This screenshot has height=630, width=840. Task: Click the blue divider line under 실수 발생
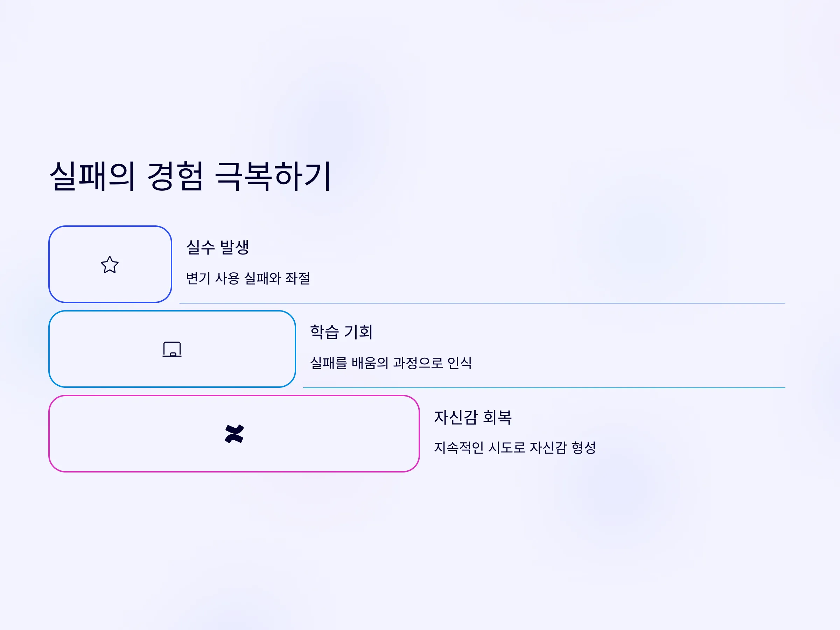482,303
